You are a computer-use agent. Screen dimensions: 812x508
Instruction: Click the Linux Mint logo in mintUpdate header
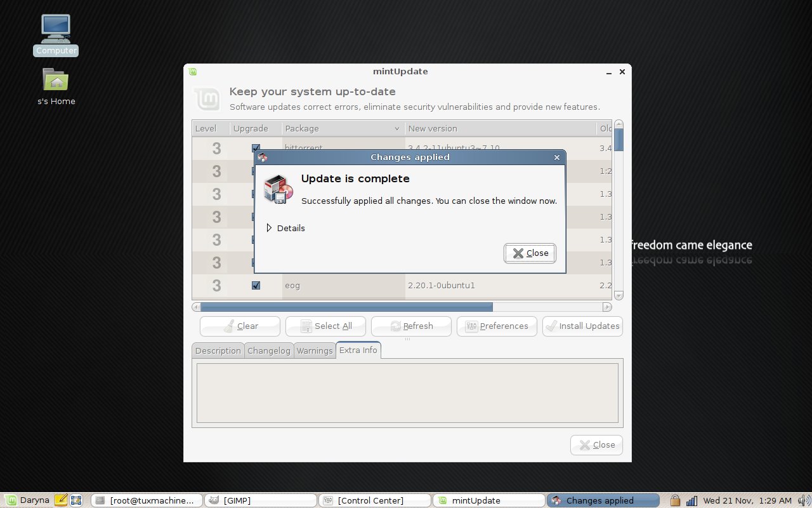(207, 100)
